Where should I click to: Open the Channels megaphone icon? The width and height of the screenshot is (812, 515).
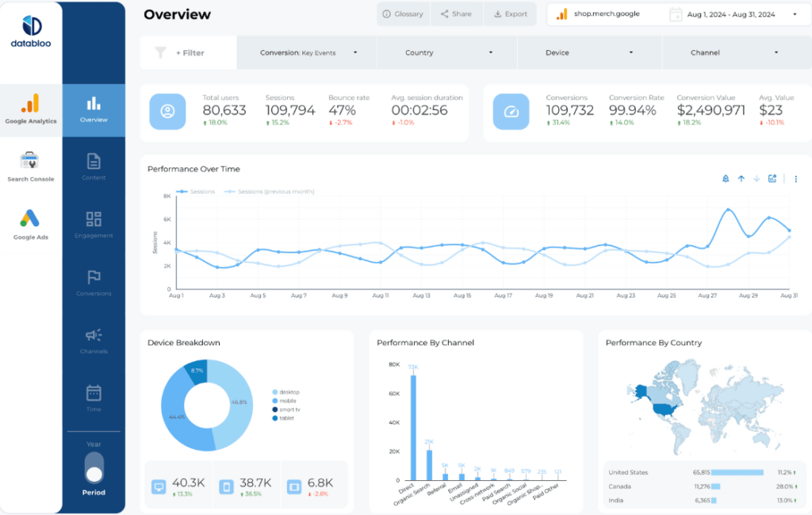[x=94, y=336]
